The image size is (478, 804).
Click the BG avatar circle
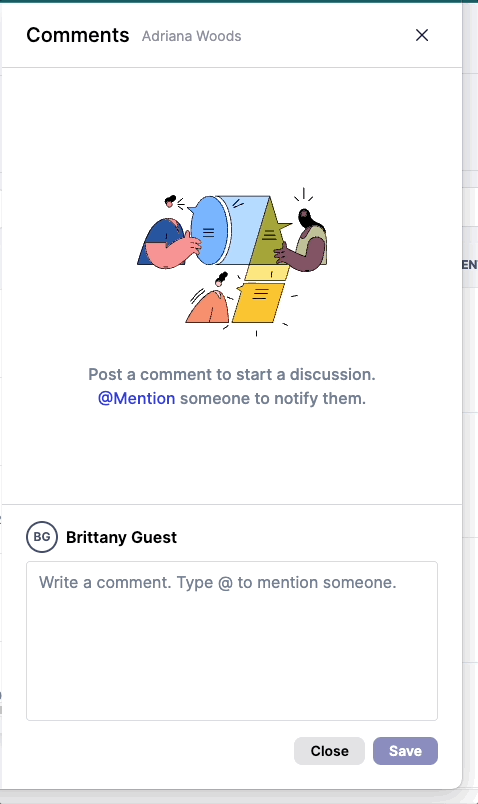[x=42, y=537]
